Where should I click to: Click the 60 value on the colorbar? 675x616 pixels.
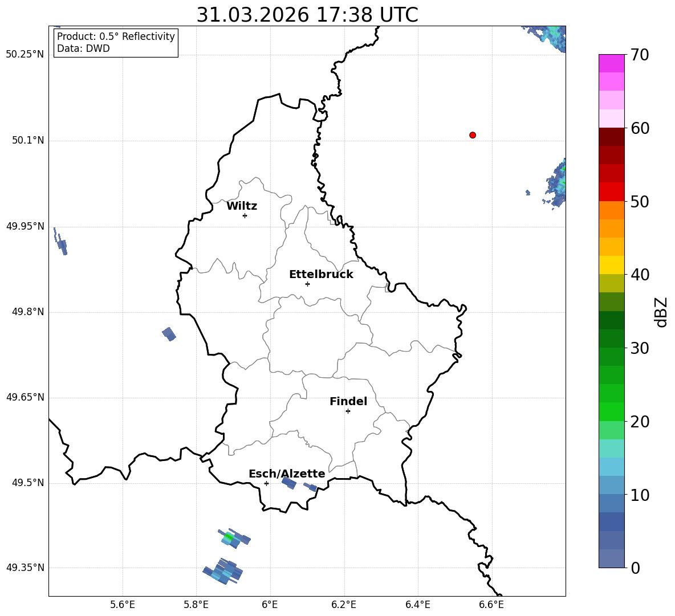pos(640,128)
